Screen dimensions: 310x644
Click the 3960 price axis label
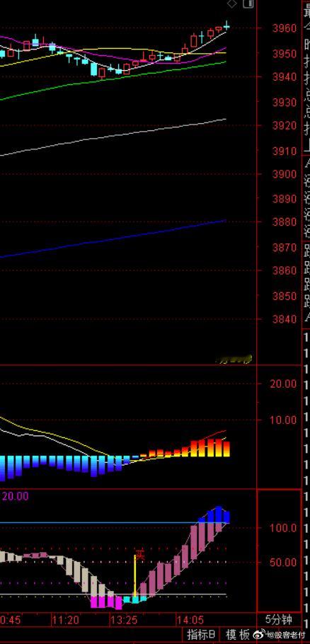click(284, 28)
